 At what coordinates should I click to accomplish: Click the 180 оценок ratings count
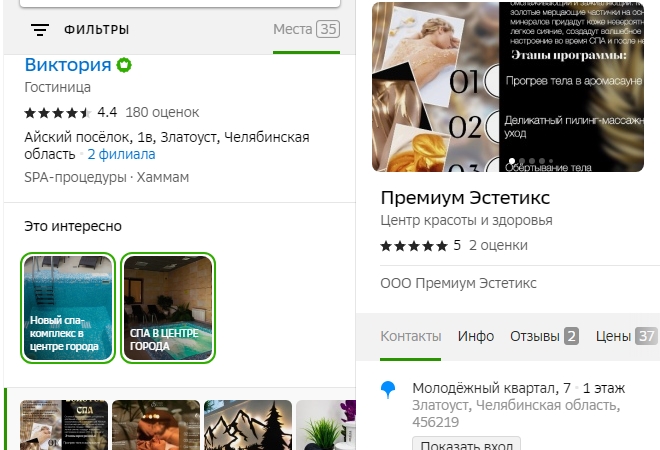(161, 112)
